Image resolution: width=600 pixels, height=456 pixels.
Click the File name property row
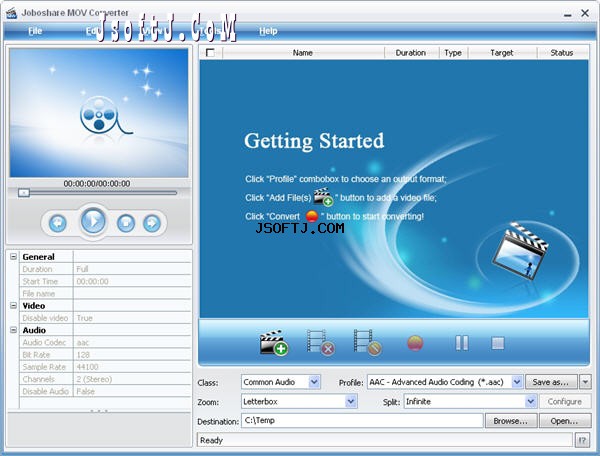(x=105, y=293)
